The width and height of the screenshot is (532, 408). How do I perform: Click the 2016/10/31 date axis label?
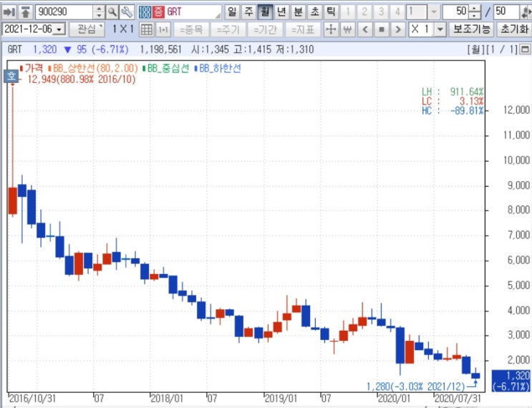(x=32, y=398)
